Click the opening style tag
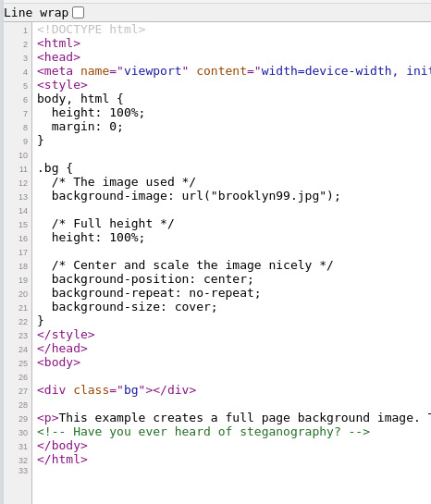Screen dimensions: 431x504 click(x=62, y=85)
